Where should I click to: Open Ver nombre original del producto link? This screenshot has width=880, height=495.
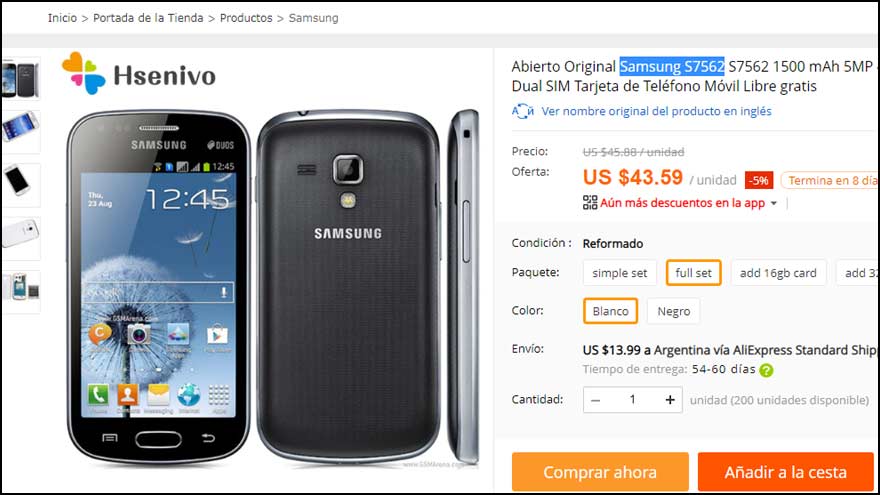pos(656,111)
